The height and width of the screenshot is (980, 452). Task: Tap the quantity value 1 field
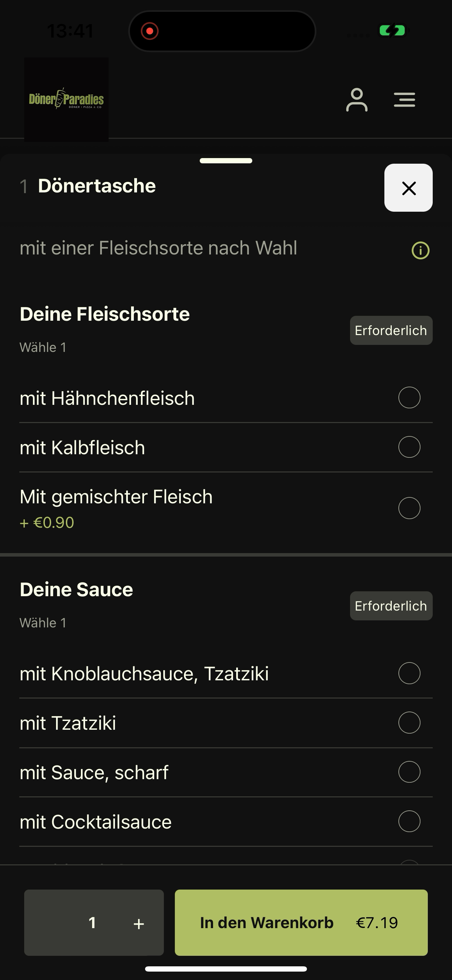pos(92,923)
